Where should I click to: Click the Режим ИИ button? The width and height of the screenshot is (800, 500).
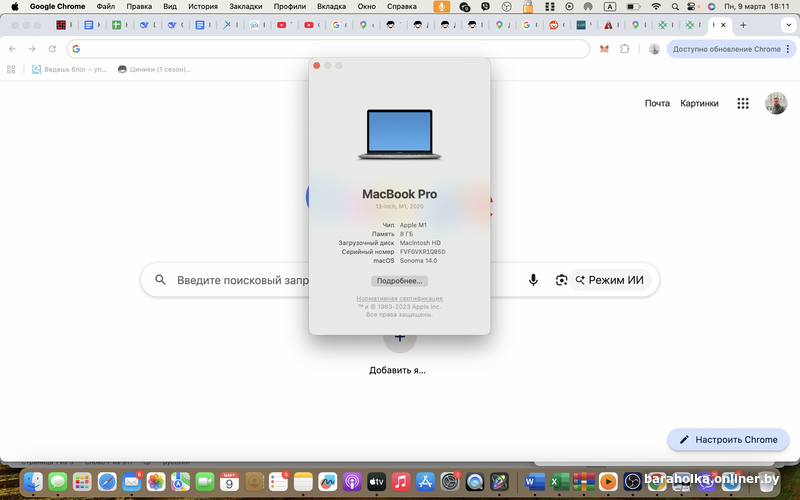click(x=609, y=280)
